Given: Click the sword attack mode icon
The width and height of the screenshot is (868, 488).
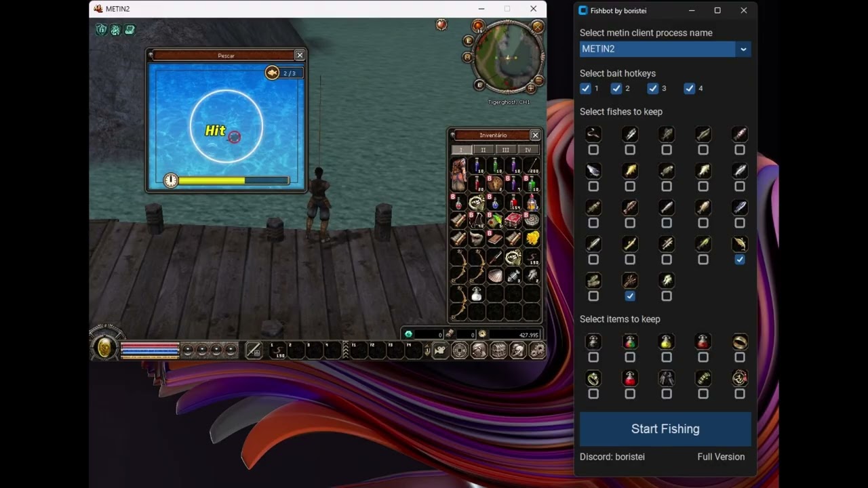Looking at the screenshot, I should [254, 350].
